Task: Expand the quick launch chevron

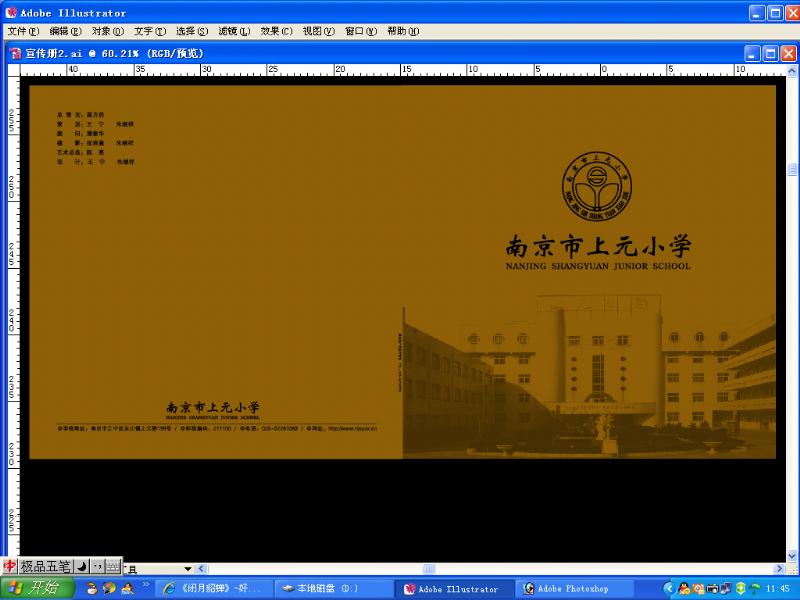Action: [x=145, y=585]
